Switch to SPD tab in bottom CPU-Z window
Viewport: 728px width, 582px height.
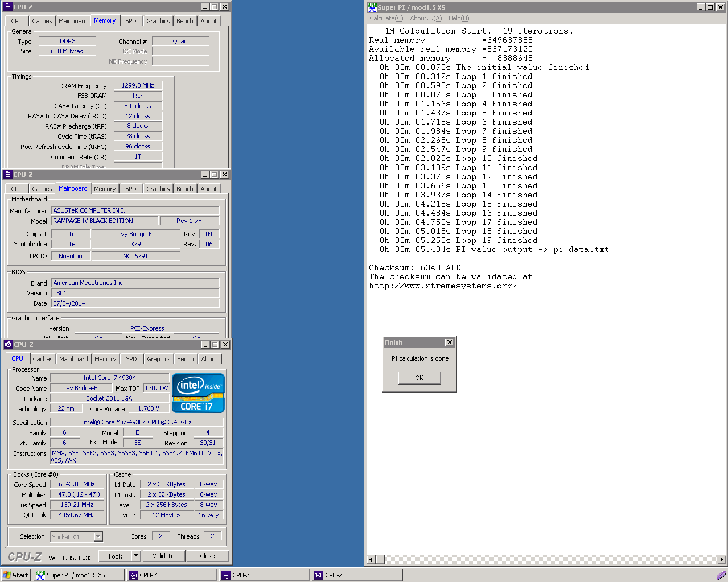[131, 359]
